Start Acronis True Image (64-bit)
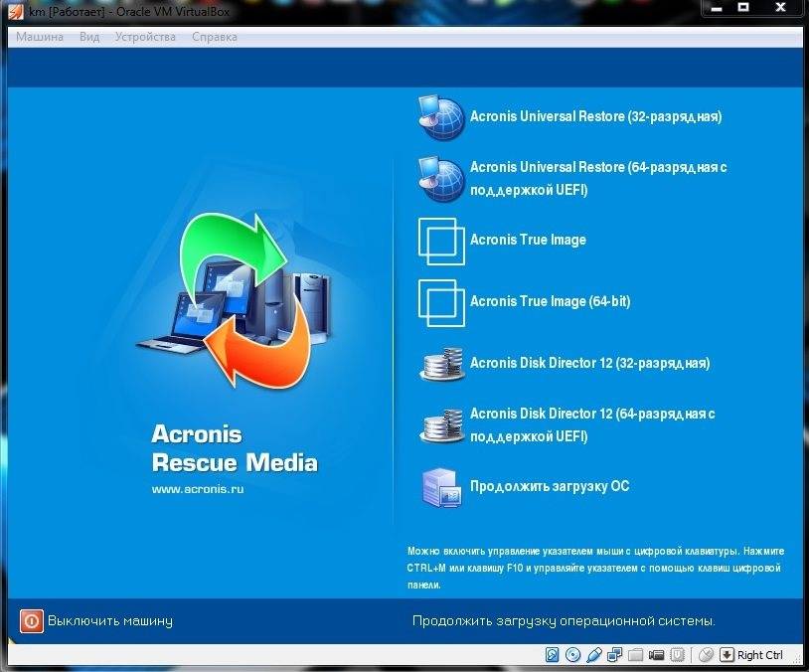The height and width of the screenshot is (672, 809). 550,301
